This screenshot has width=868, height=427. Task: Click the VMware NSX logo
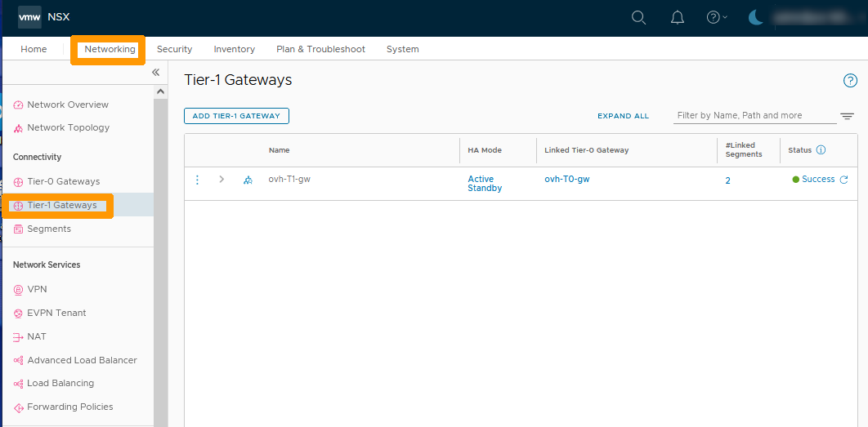(x=30, y=17)
